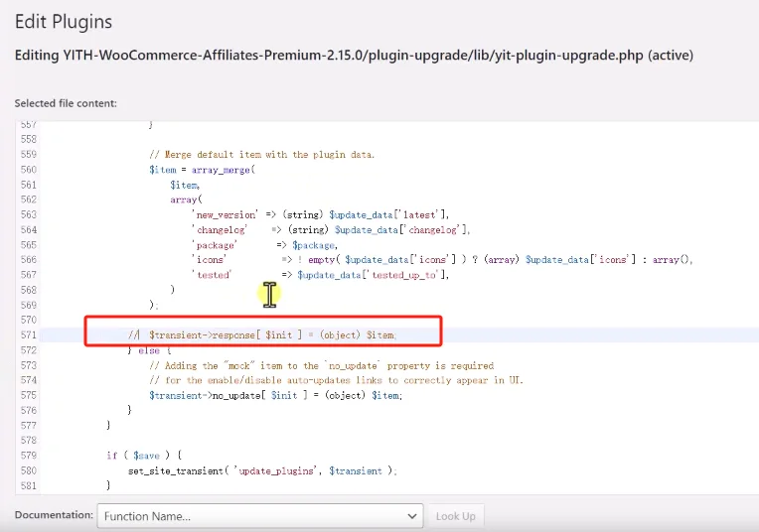Click the Look Up button
Image resolution: width=759 pixels, height=532 pixels.
tap(455, 516)
